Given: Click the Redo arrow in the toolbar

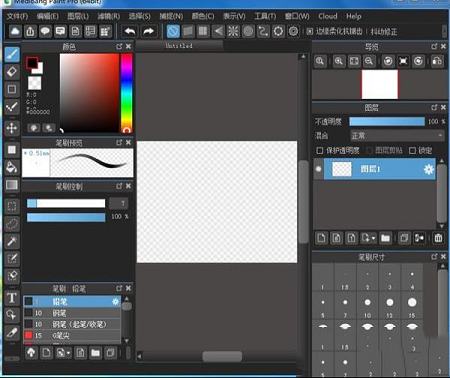Looking at the screenshot, I should click(148, 32).
